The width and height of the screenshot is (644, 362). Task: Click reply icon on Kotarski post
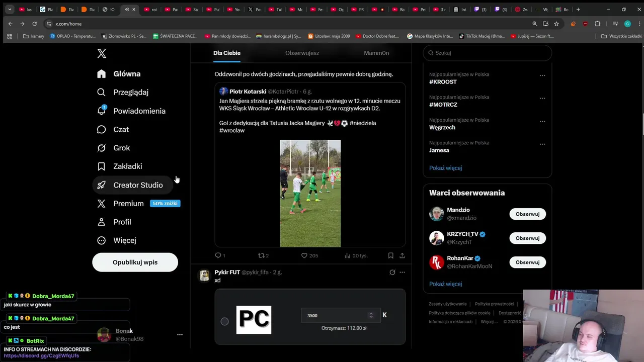(218, 255)
